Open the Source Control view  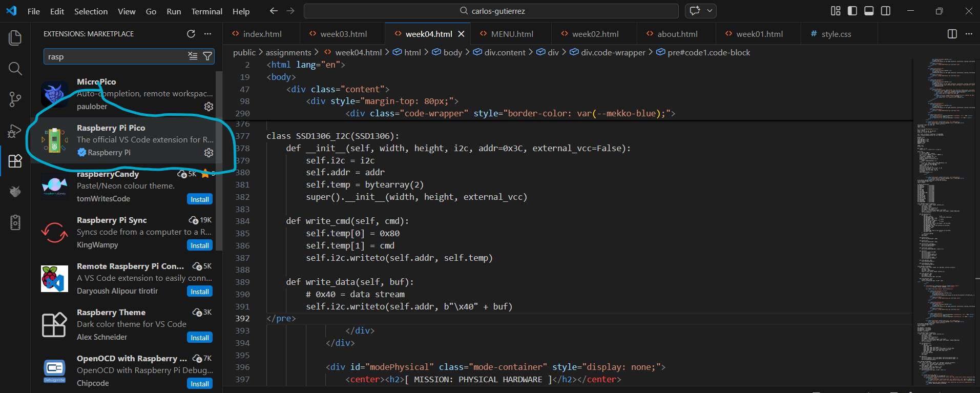tap(15, 99)
